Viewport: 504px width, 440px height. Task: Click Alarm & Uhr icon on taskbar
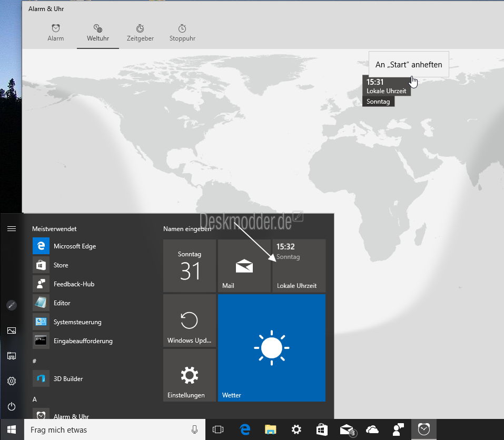click(424, 429)
